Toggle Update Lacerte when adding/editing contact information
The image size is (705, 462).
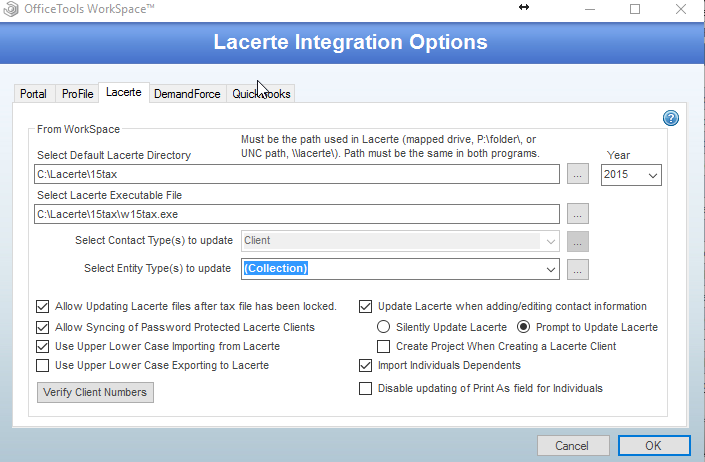[366, 307]
